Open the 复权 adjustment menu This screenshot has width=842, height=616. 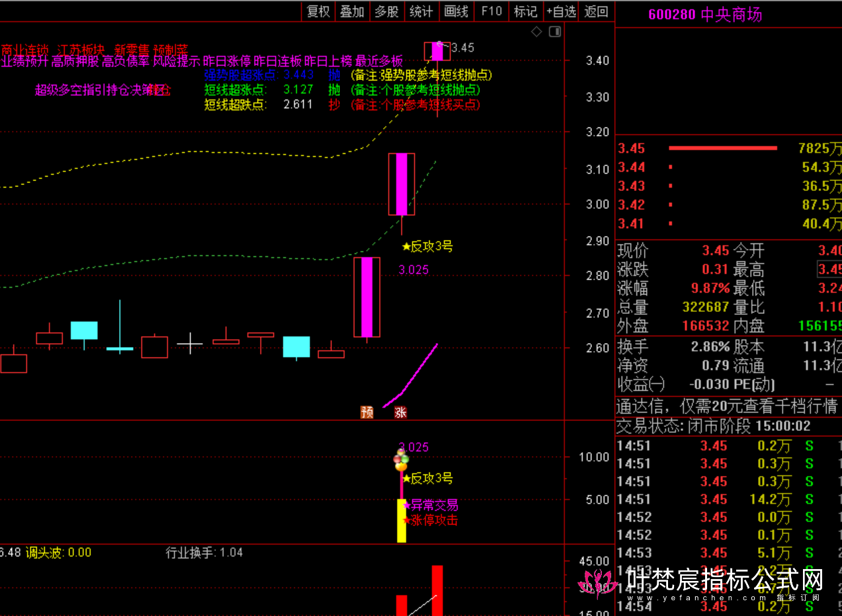[318, 11]
